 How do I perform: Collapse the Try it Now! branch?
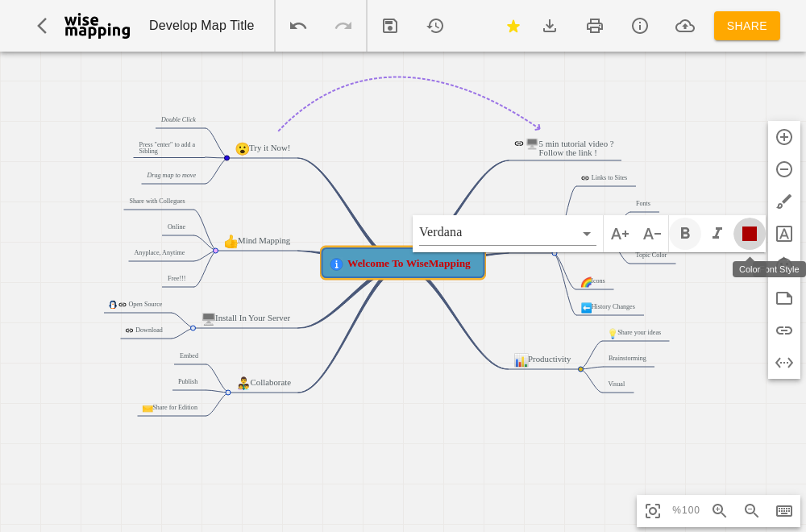[226, 158]
